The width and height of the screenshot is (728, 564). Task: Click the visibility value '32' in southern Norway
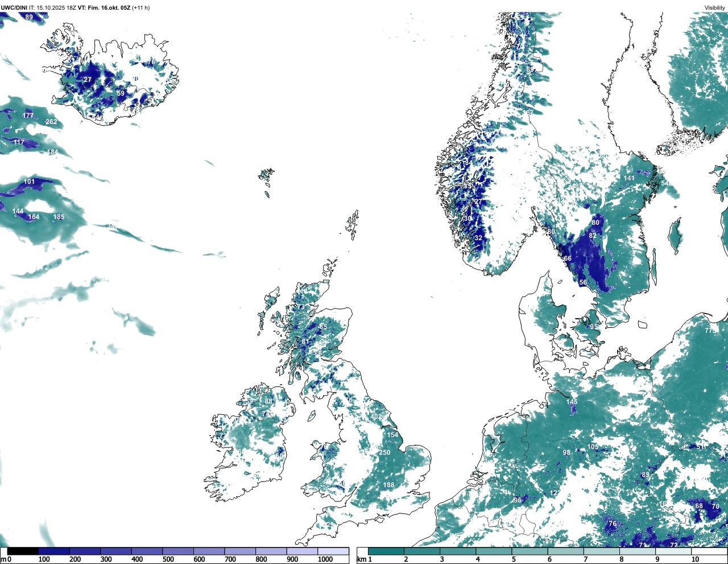pos(478,238)
